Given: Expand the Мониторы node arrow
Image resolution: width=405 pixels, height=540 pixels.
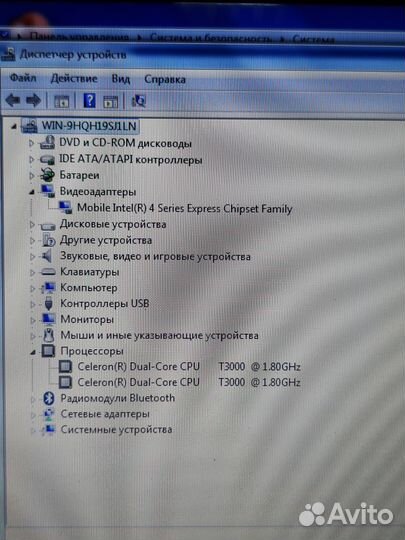Looking at the screenshot, I should click(33, 320).
